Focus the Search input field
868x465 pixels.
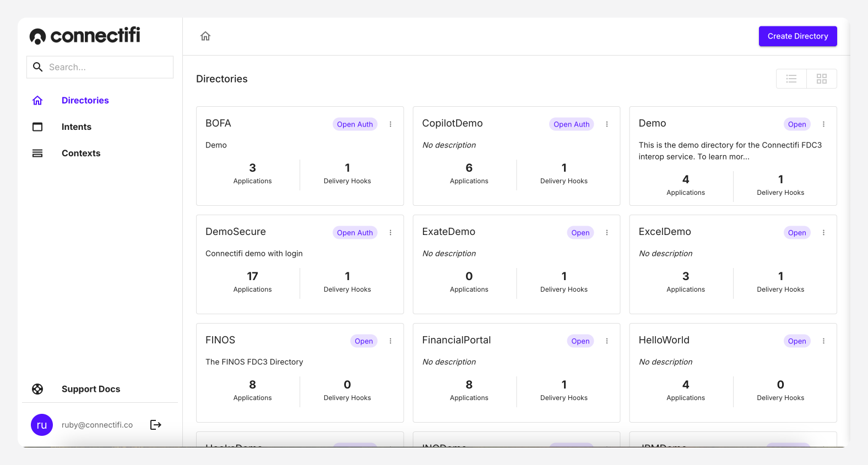[100, 67]
